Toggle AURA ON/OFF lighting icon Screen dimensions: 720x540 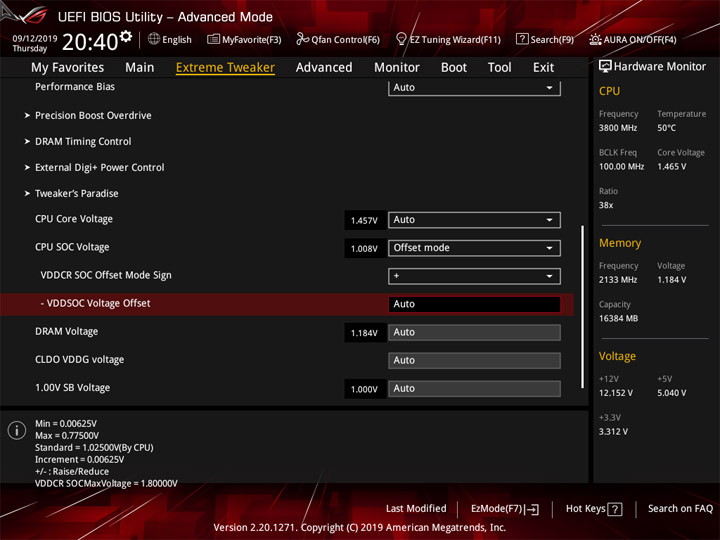[595, 39]
